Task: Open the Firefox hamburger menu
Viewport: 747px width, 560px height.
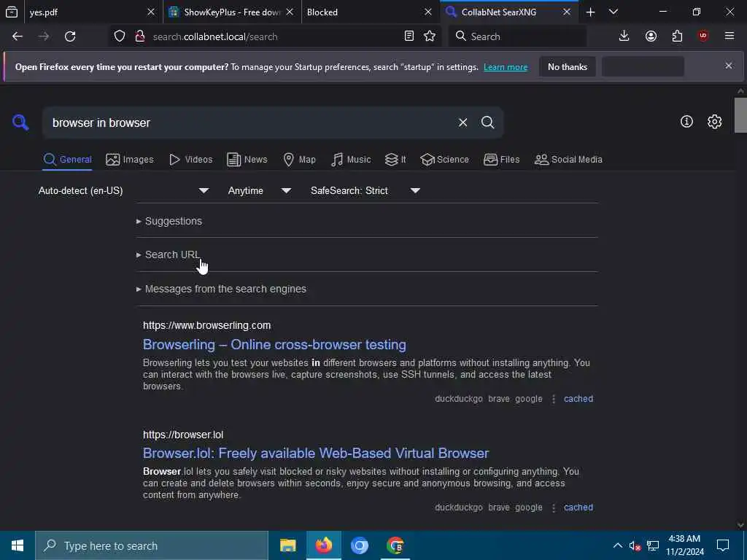Action: click(729, 36)
